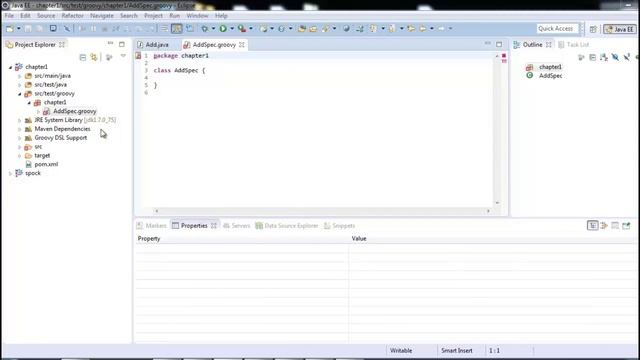Select Groovy DSL Support in tree

point(60,138)
